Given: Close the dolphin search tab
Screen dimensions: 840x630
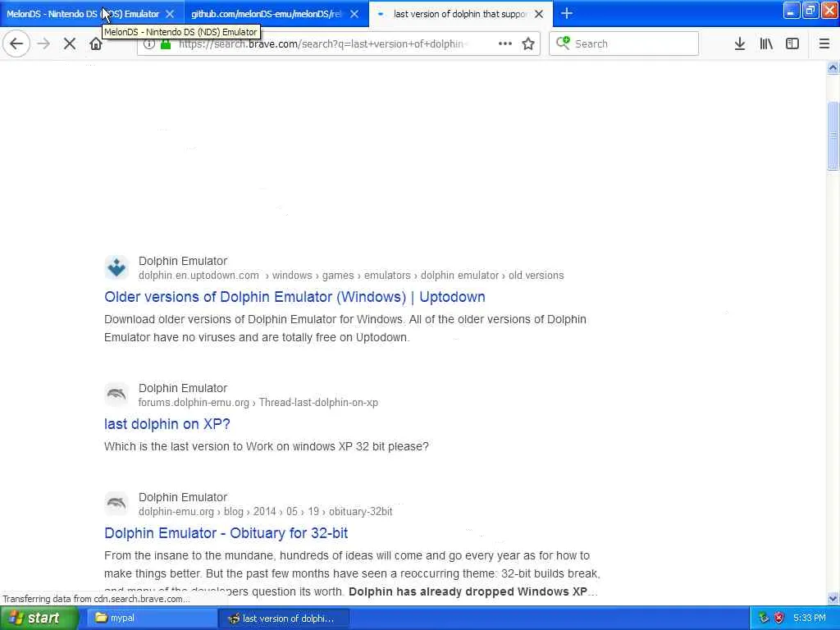Looking at the screenshot, I should [x=539, y=14].
